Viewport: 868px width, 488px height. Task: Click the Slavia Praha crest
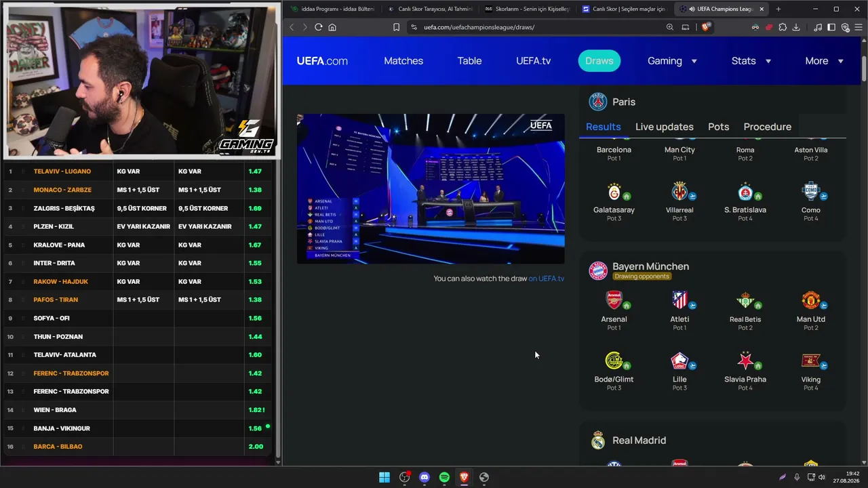(745, 360)
